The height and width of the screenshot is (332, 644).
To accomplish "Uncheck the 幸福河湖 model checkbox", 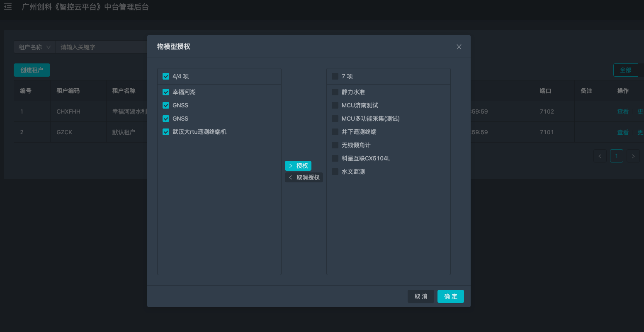I will tap(166, 92).
